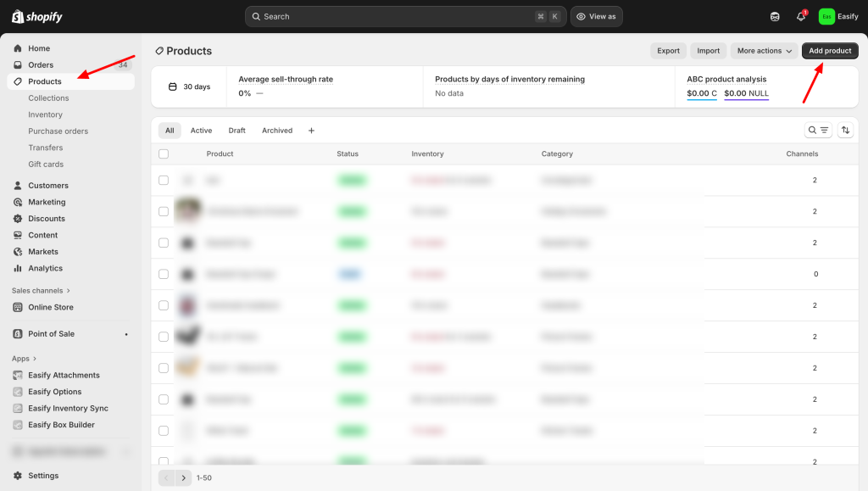Click the Shopify logo in top bar
This screenshot has height=491, width=868.
pos(37,17)
